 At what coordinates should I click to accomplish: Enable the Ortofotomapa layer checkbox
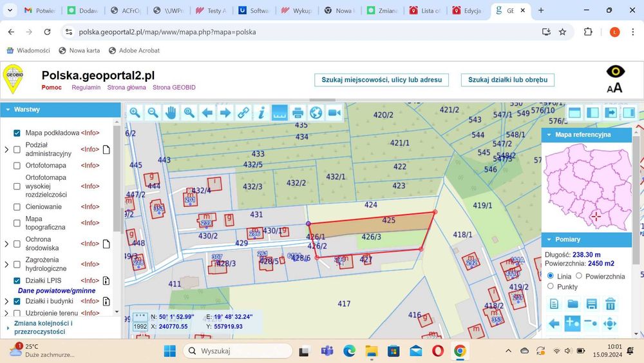pos(17,166)
